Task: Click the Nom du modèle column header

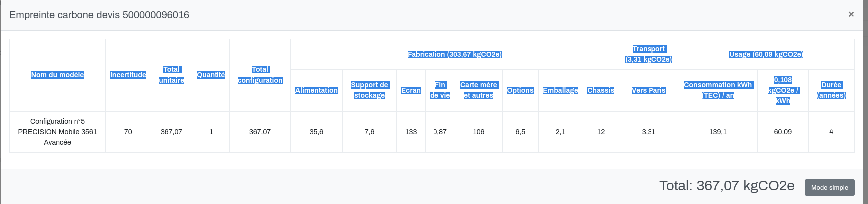Action: pyautogui.click(x=57, y=75)
